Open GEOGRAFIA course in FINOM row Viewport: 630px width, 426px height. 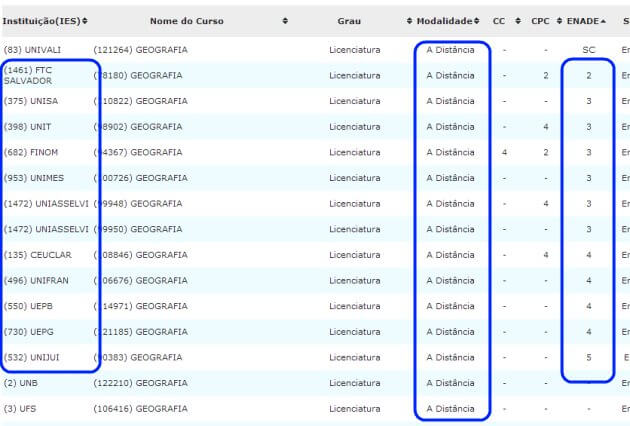(x=138, y=152)
